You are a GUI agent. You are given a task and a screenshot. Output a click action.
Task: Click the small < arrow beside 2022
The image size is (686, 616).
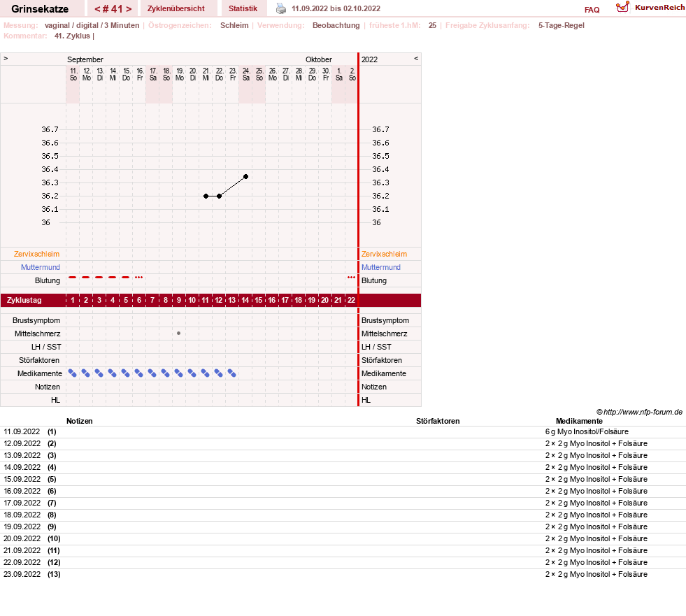pos(416,58)
